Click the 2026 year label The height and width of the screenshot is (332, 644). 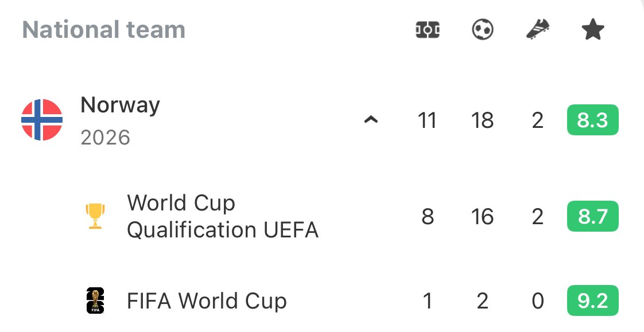[105, 138]
